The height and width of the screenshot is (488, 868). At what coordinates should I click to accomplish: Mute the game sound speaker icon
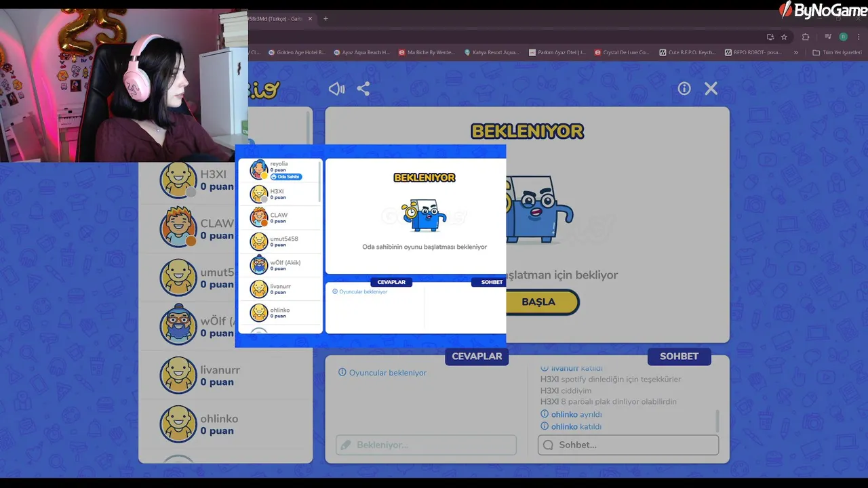(x=336, y=89)
